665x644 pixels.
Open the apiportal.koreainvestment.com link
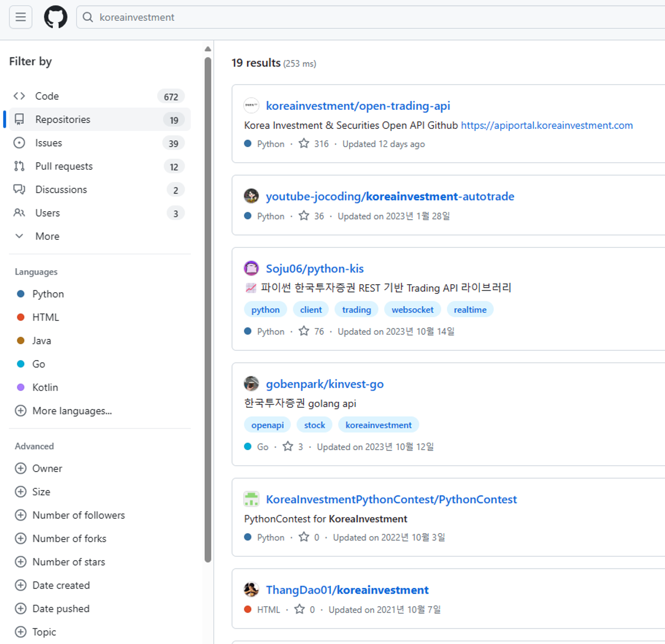point(547,125)
